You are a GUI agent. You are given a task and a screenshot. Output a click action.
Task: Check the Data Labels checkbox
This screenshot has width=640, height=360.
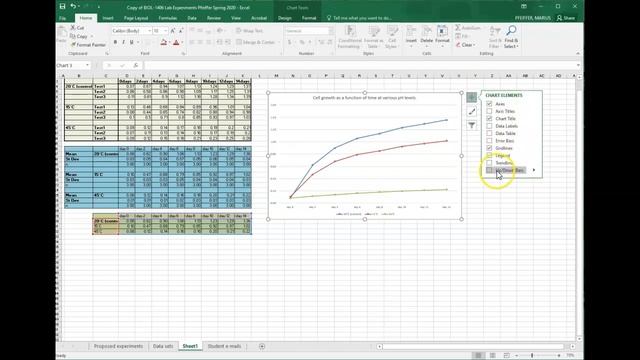pyautogui.click(x=489, y=126)
